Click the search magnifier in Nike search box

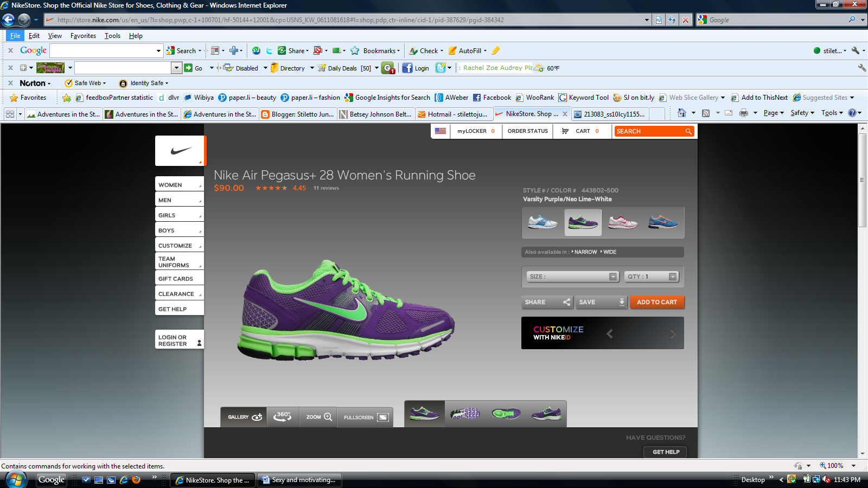tap(688, 131)
